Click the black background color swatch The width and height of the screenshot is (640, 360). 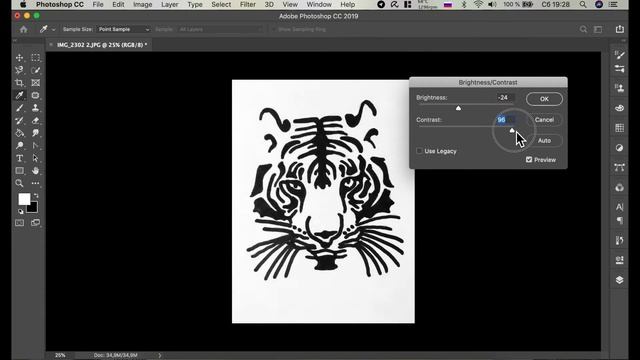point(33,209)
